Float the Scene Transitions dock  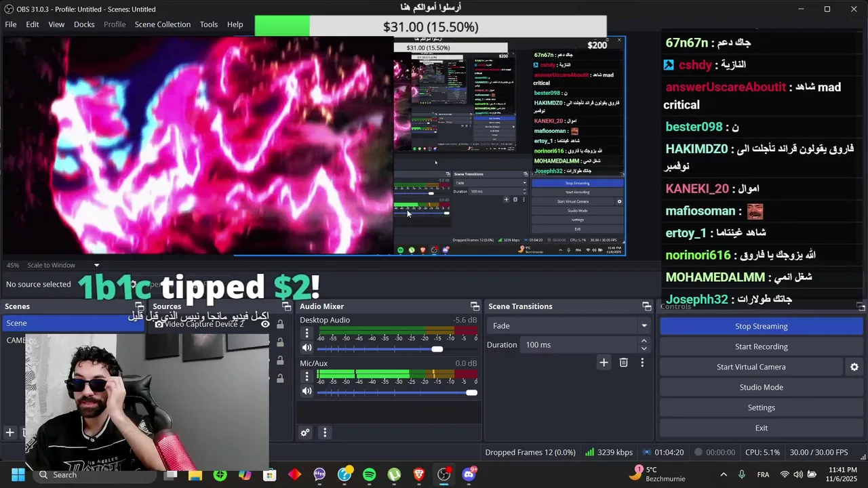pos(647,306)
